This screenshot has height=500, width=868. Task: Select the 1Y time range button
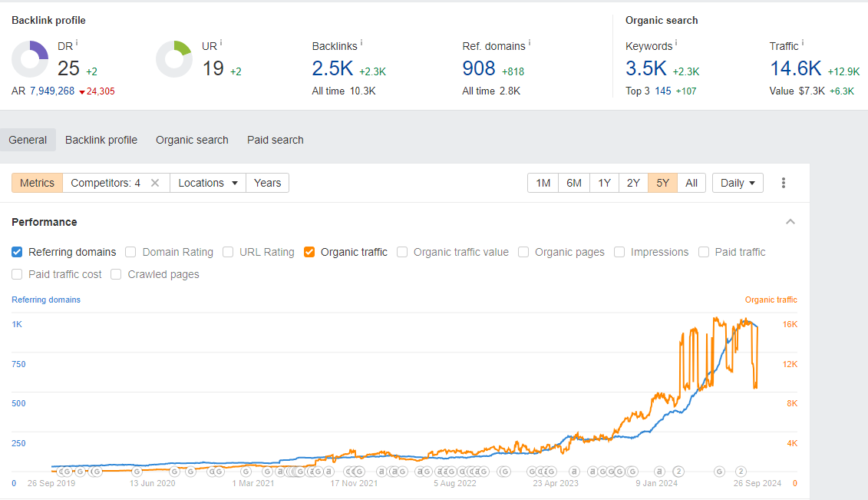coord(604,183)
